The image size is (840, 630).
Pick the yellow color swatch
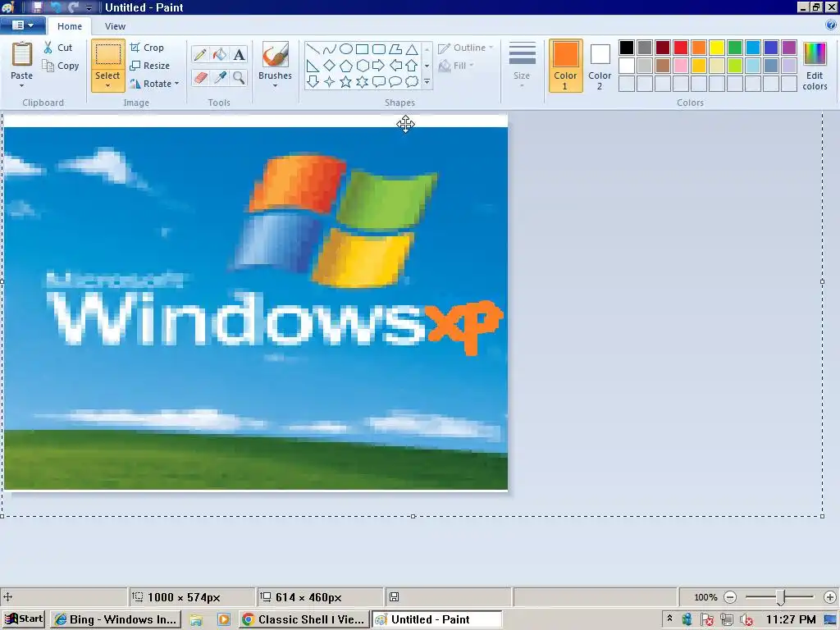click(x=717, y=48)
